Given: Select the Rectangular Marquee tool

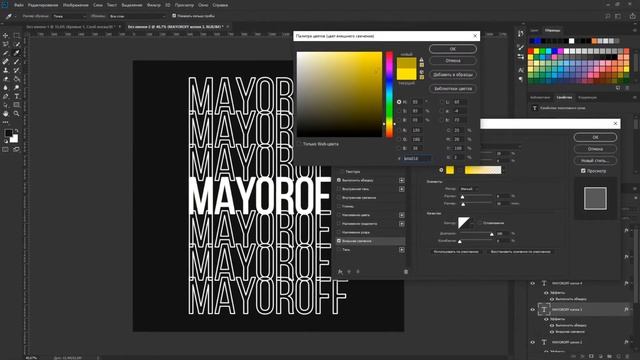Looking at the screenshot, I should click(x=16, y=36).
